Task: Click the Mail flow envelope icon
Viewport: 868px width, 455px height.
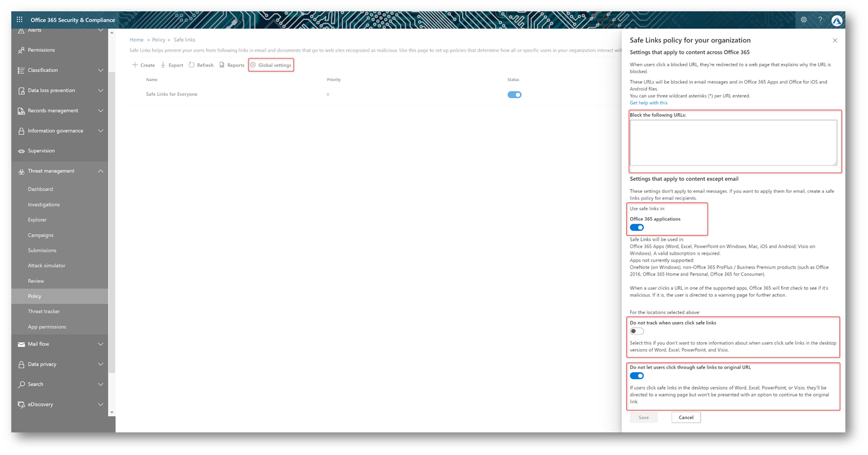Action: coord(21,345)
